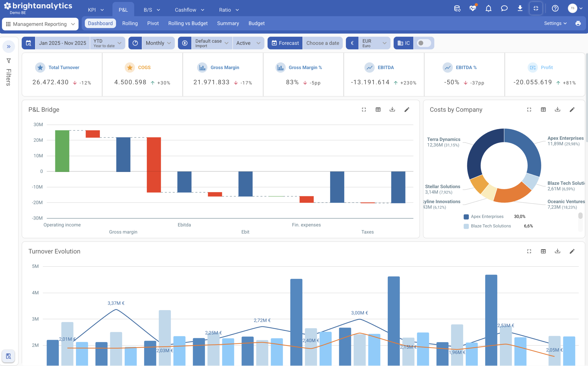This screenshot has height=366, width=588.
Task: Switch to the Rolling vs Budget tab
Action: pos(188,23)
